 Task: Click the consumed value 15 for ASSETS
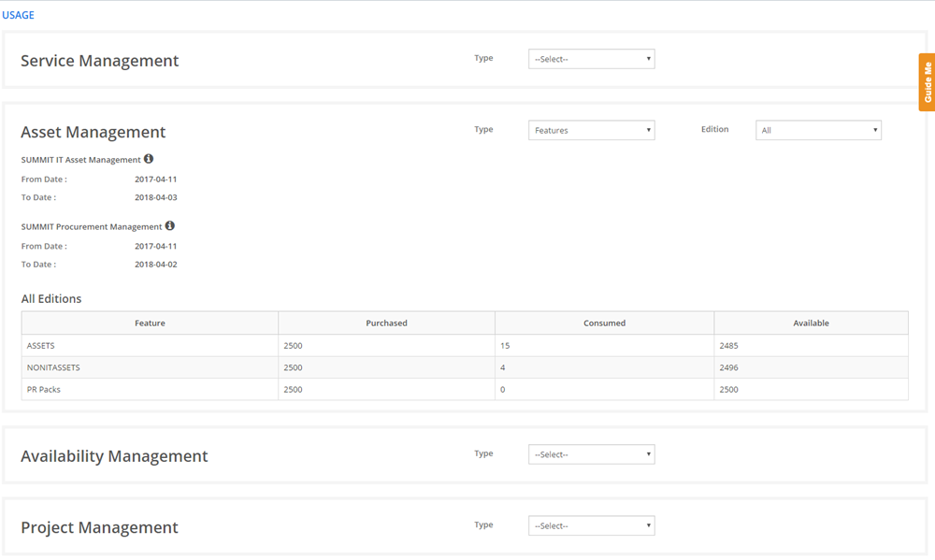[506, 346]
